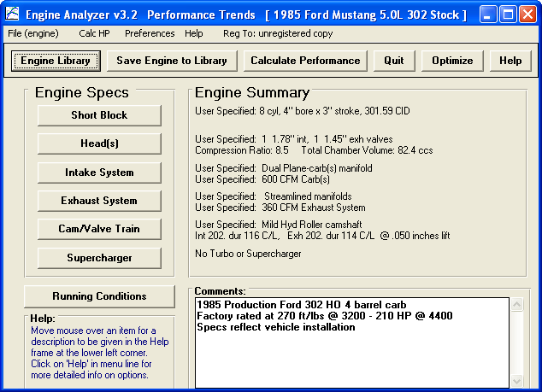
Task: Click the Optimize button
Action: (x=452, y=61)
